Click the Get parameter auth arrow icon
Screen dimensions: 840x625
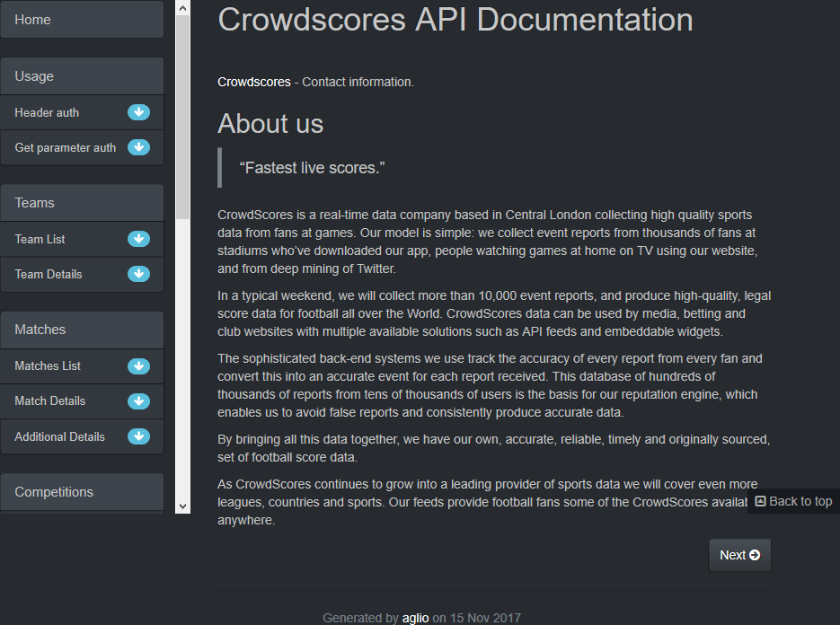click(138, 147)
